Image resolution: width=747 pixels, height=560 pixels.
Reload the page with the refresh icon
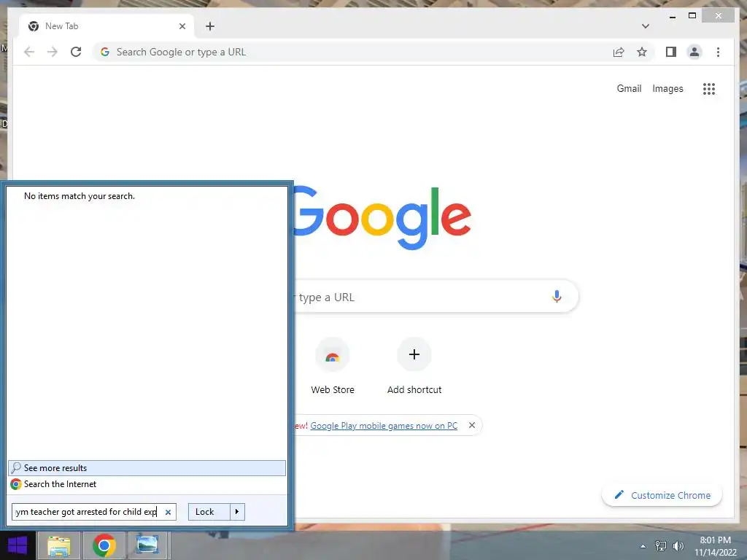tap(76, 52)
